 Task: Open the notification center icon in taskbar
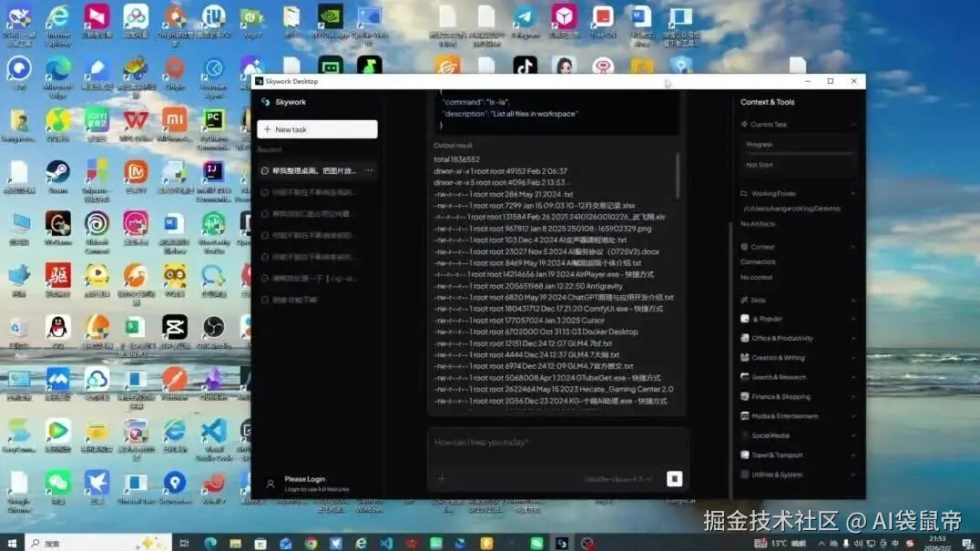[x=967, y=543]
